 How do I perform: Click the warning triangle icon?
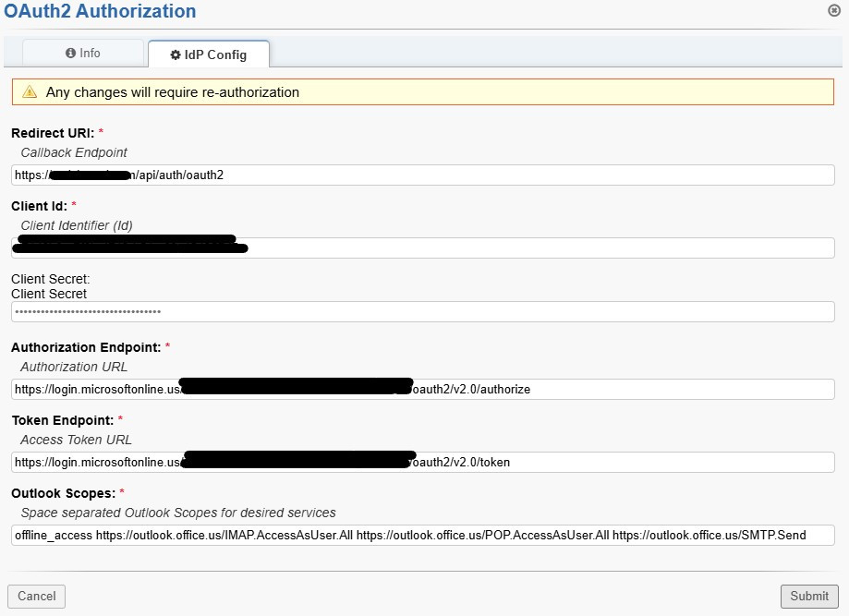tap(30, 92)
